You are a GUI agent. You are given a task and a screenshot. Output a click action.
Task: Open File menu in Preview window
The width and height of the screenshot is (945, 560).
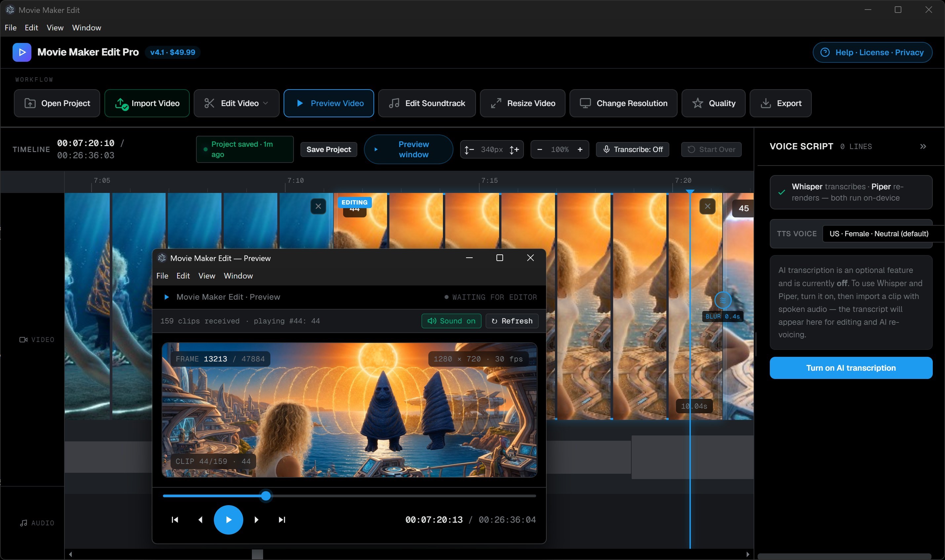click(x=162, y=276)
